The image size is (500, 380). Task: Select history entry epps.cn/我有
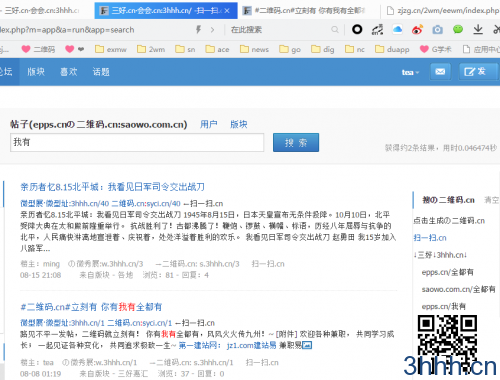[x=444, y=306]
